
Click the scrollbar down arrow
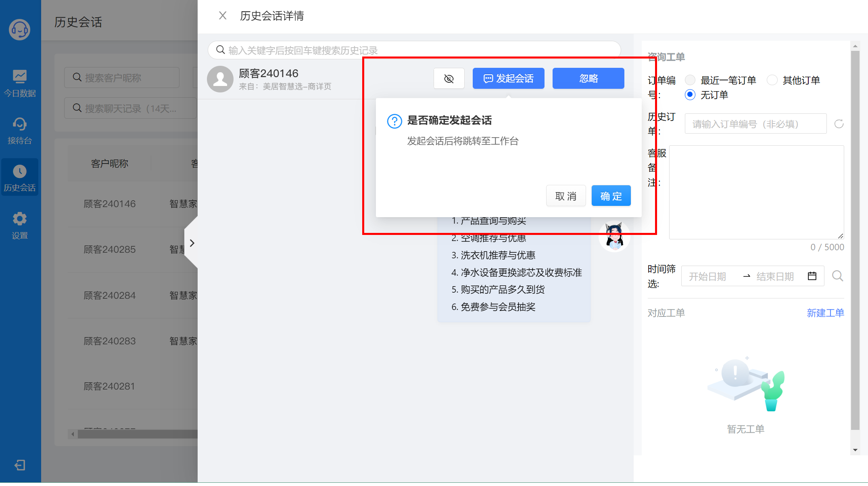click(x=855, y=450)
